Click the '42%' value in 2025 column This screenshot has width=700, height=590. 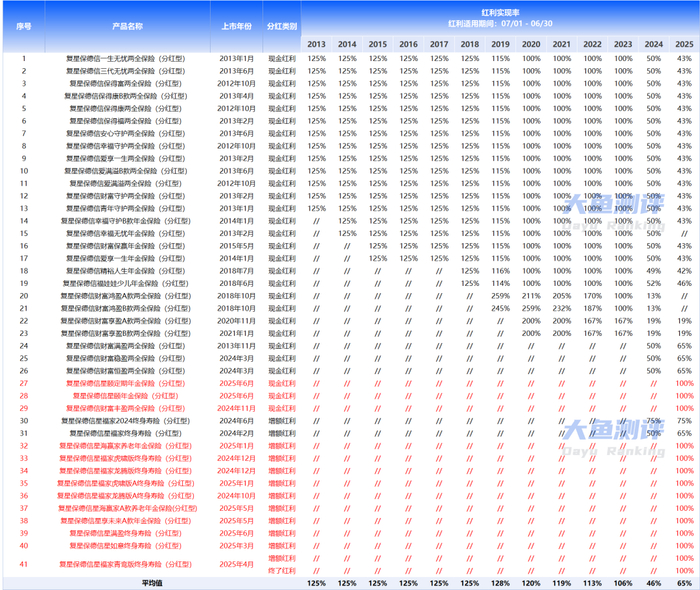pos(684,271)
